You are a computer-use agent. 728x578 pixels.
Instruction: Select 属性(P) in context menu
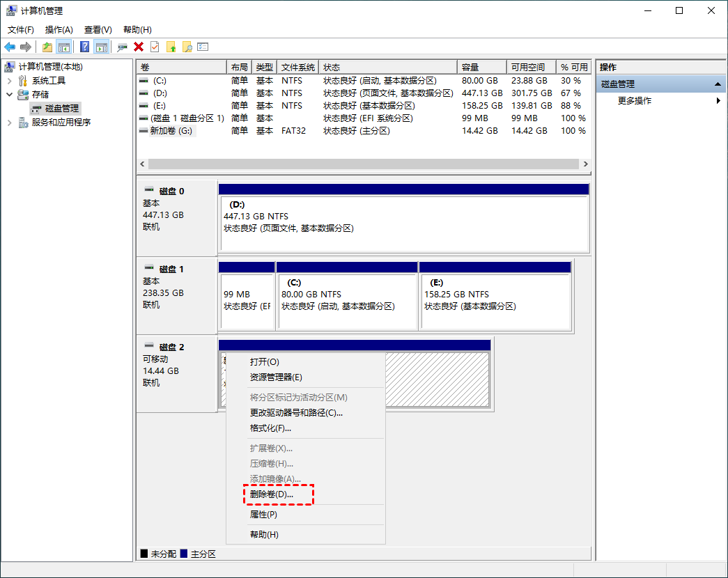(306, 515)
